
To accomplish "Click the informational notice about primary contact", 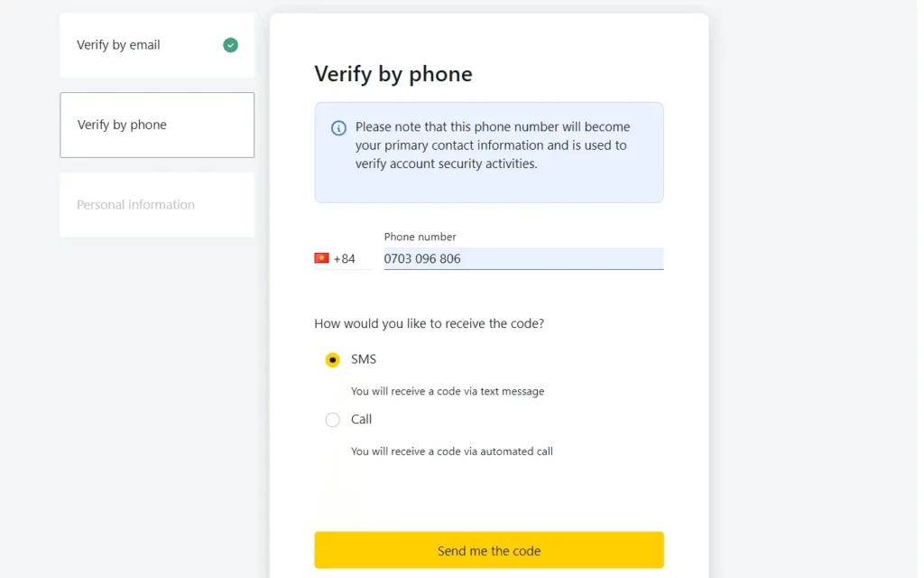I will [488, 152].
